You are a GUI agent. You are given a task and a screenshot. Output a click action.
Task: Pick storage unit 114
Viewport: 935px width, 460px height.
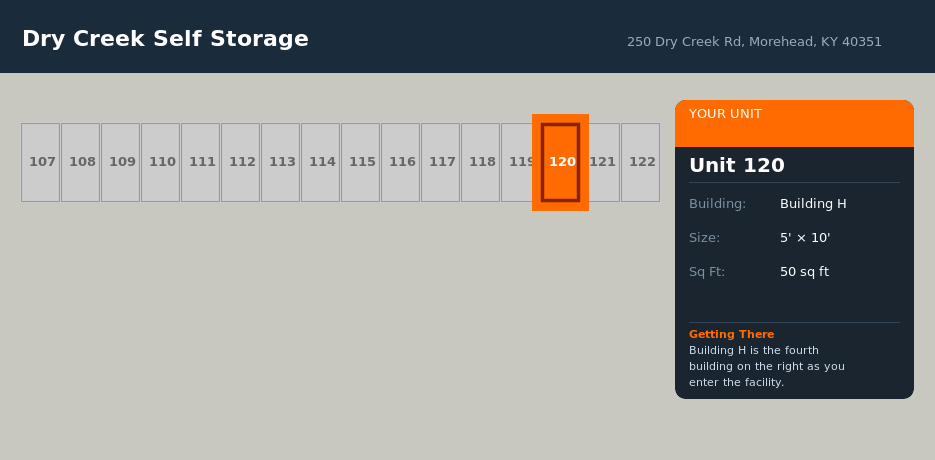[320, 162]
